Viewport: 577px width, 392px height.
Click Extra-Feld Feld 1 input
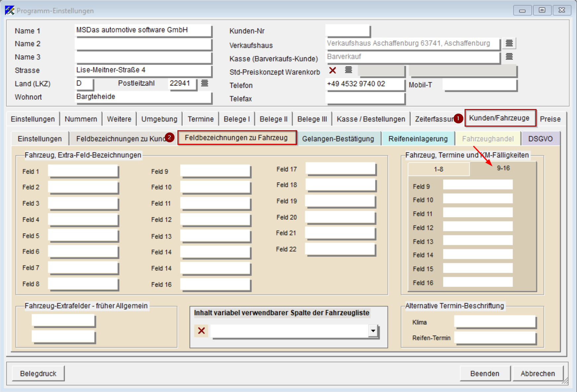83,171
